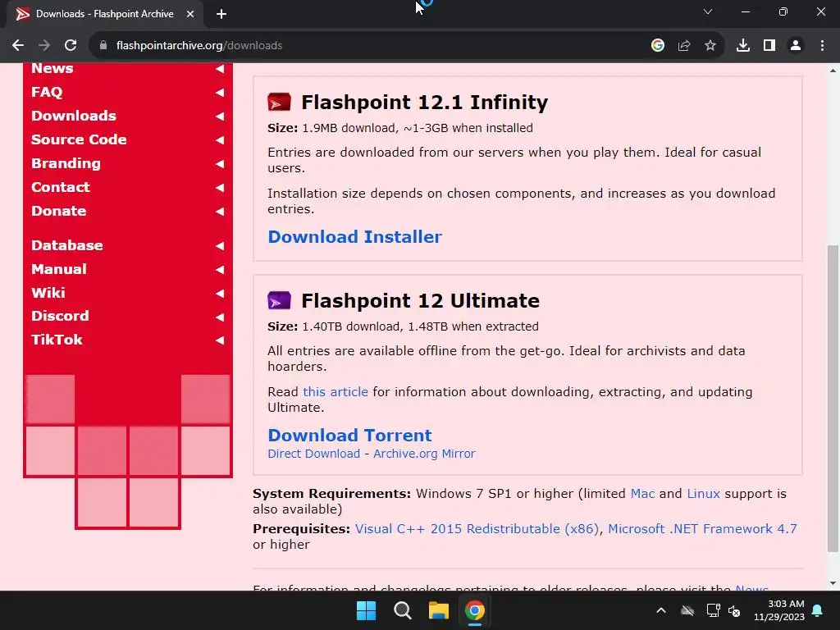
Task: Go forward with the browser arrow
Action: [44, 46]
